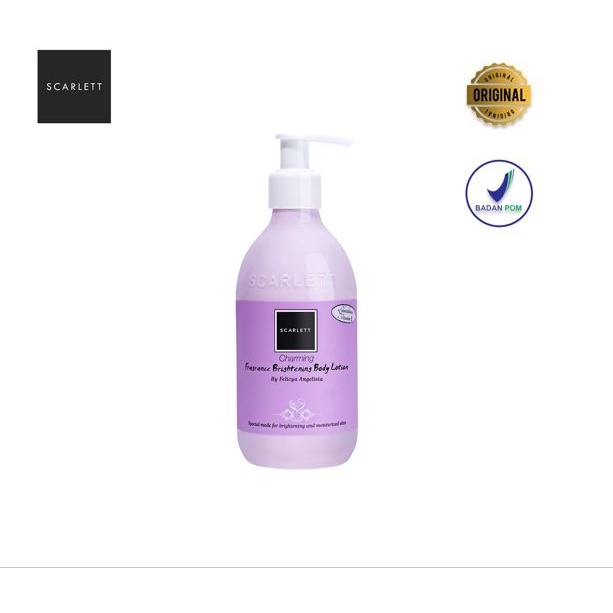Click the small oval sticker on bottle label
613x613 pixels.
tap(344, 313)
